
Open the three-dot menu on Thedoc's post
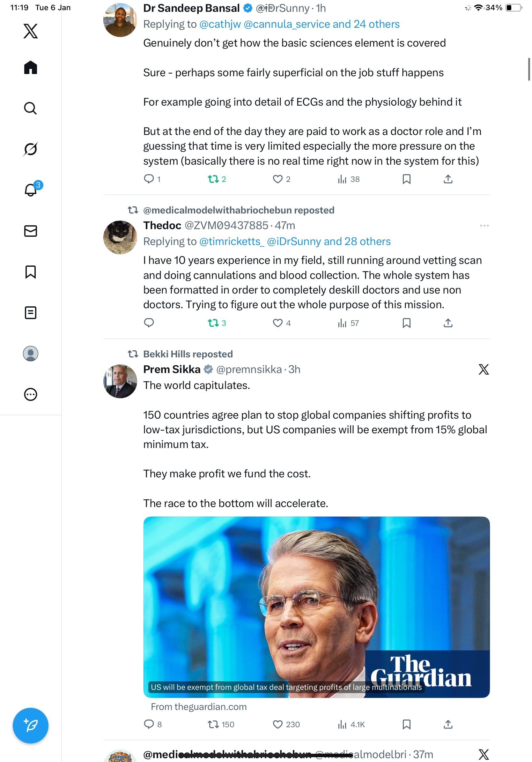[x=484, y=226]
